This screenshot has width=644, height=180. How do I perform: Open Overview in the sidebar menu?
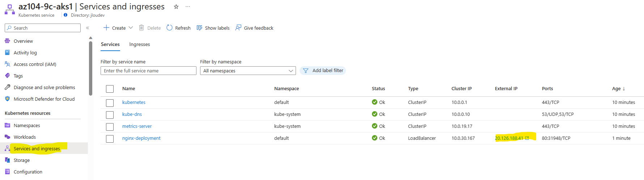point(23,41)
